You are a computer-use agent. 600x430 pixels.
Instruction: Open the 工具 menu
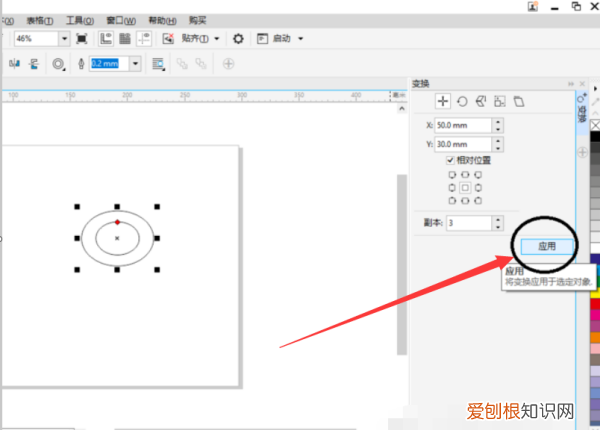[81, 19]
